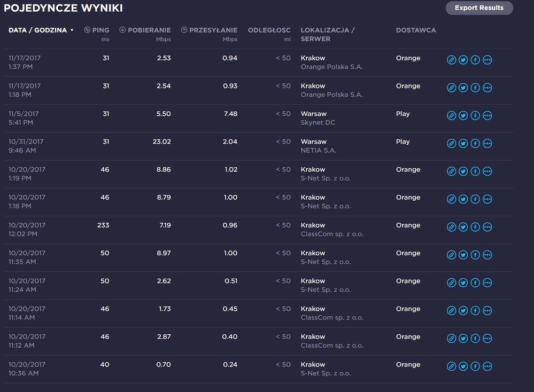Share 11/5/2017 5:41 PM result on Facebook
The width and height of the screenshot is (534, 392).
point(475,116)
